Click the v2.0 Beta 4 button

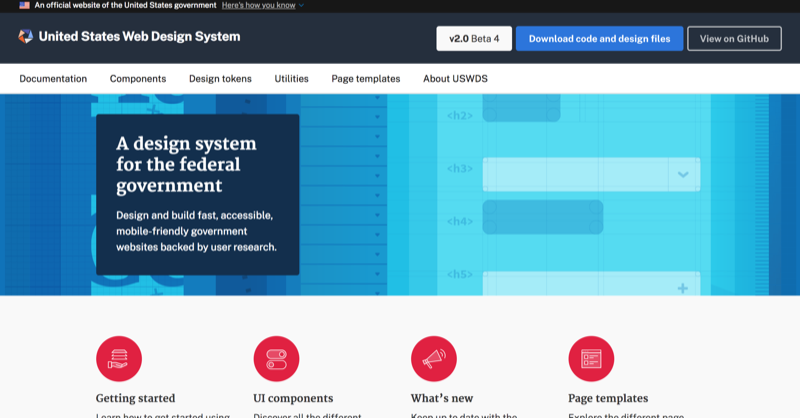point(474,39)
